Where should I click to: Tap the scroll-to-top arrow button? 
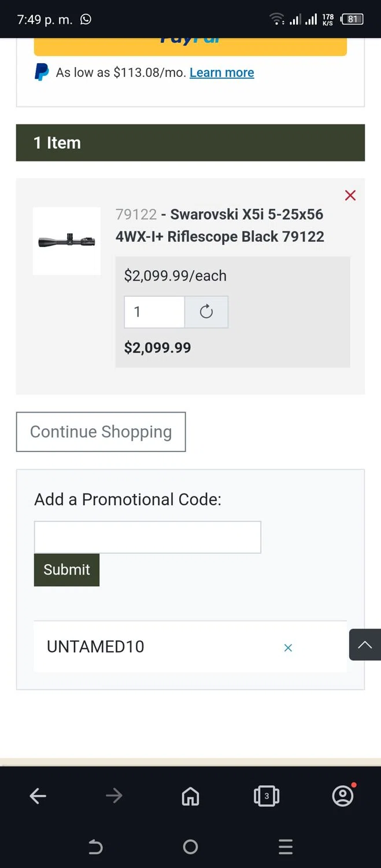[365, 645]
